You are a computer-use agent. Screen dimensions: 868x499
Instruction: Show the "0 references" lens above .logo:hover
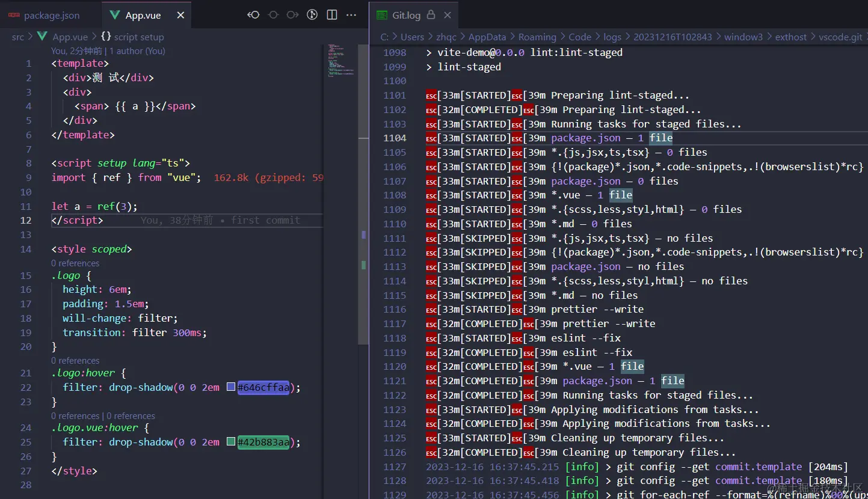tap(75, 361)
